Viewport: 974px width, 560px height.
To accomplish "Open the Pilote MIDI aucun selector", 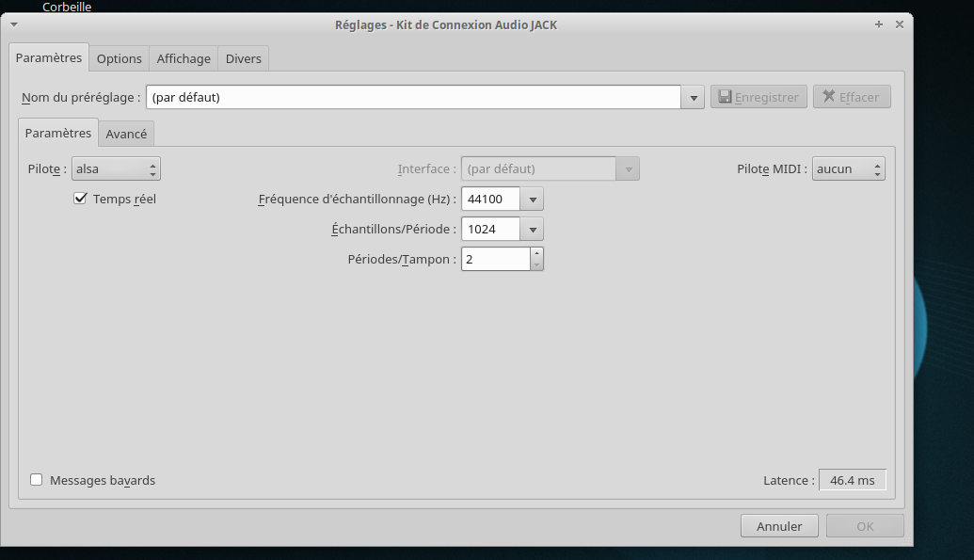I will [x=849, y=169].
